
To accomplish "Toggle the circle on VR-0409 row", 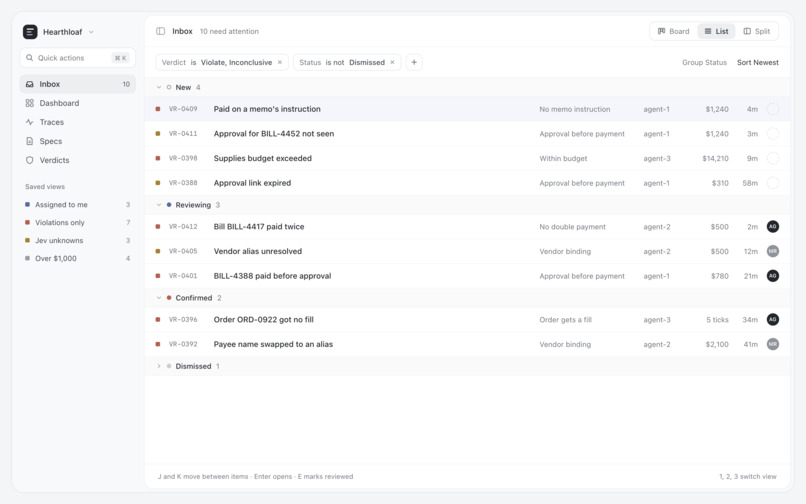I will (x=773, y=109).
